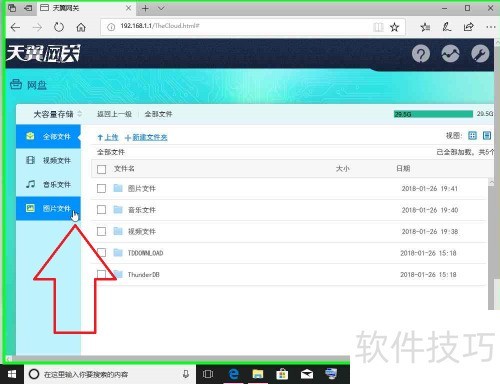
Task: Click the add notes pen icon
Action: 447,27
